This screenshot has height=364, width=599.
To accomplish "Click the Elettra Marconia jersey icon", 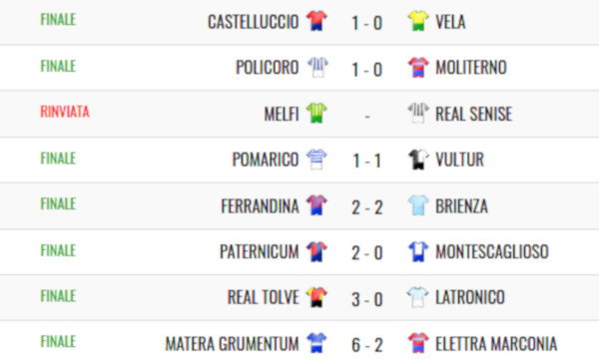I will point(418,343).
